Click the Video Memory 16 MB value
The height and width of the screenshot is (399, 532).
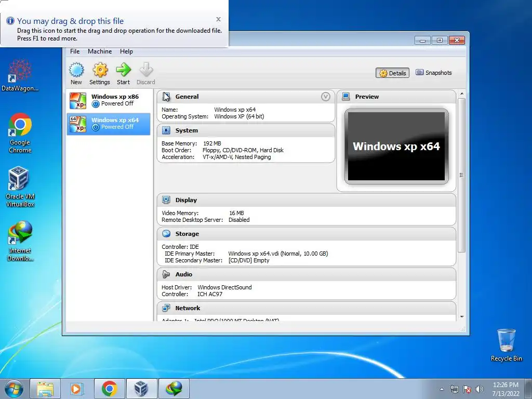tap(236, 213)
